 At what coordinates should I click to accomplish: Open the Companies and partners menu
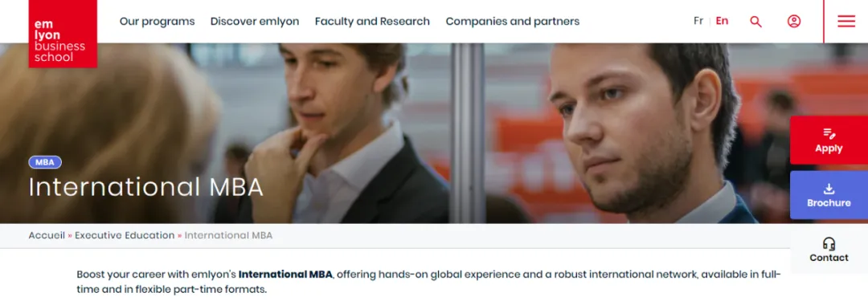513,22
